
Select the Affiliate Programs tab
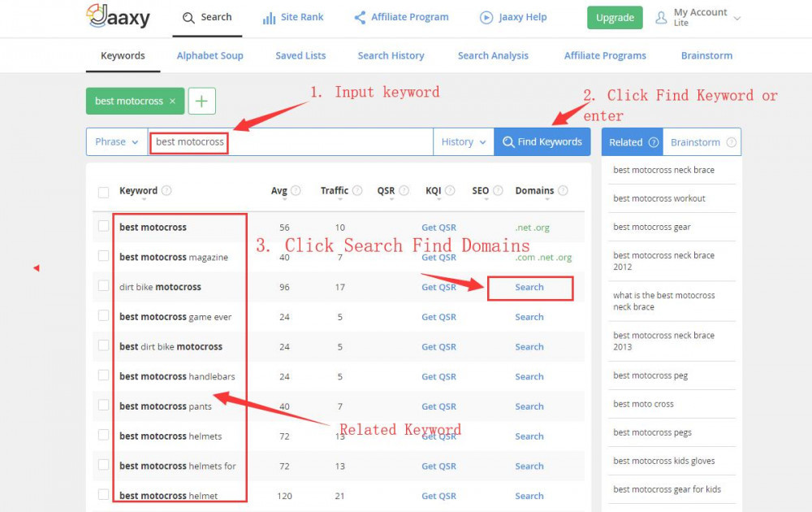[605, 55]
